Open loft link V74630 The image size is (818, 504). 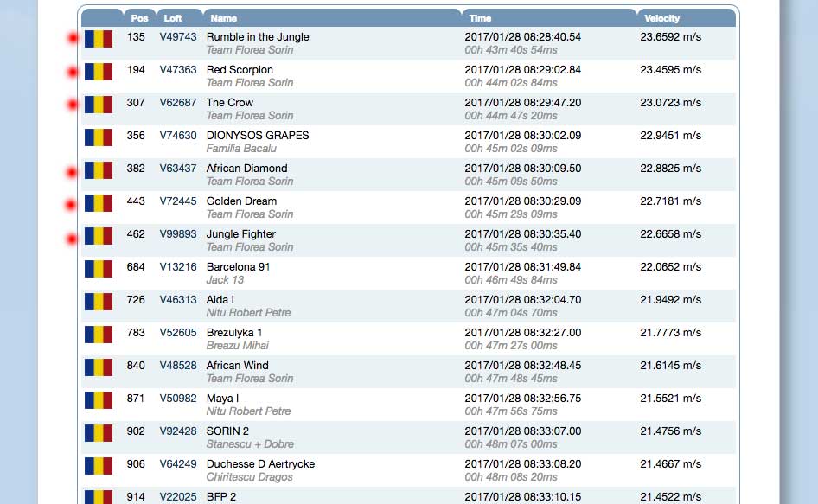click(178, 136)
